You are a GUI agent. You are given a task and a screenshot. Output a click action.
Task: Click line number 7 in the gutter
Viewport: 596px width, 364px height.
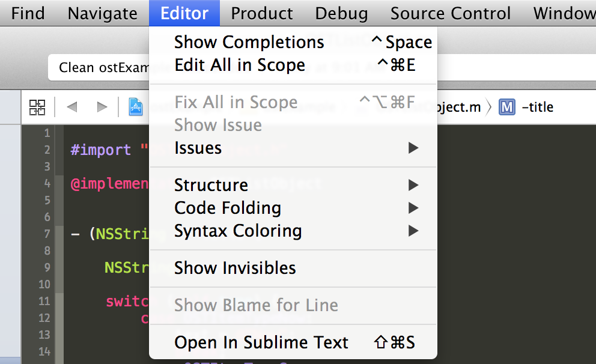pyautogui.click(x=47, y=234)
